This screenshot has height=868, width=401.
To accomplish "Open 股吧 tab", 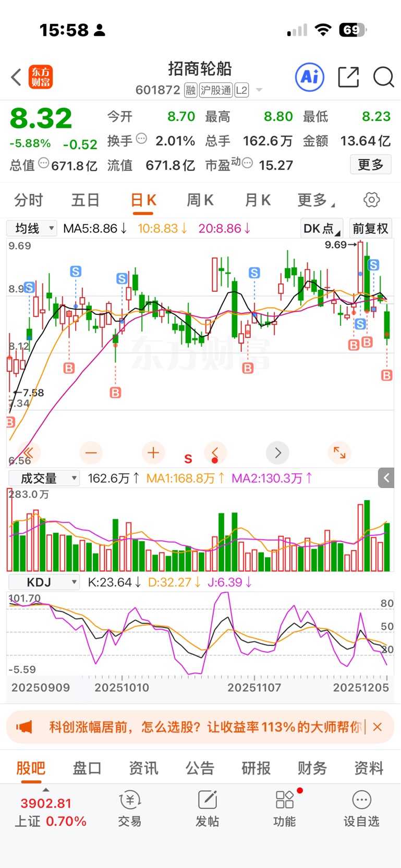I will (31, 768).
